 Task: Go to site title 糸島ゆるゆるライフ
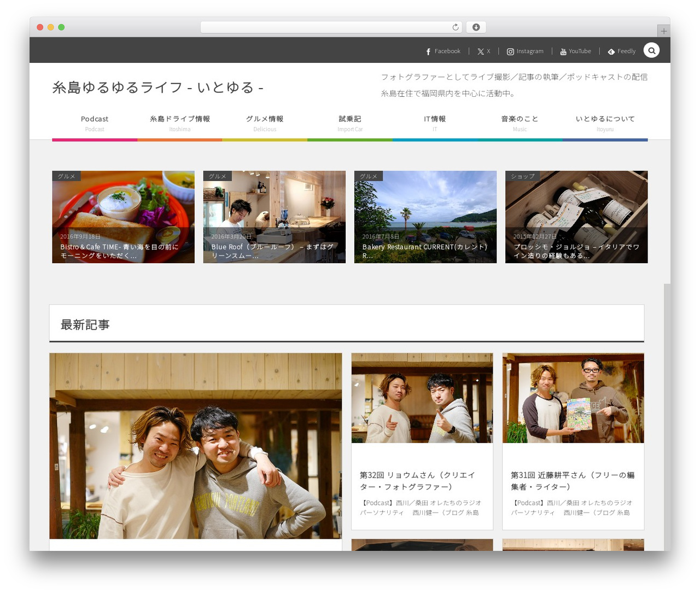coord(158,88)
